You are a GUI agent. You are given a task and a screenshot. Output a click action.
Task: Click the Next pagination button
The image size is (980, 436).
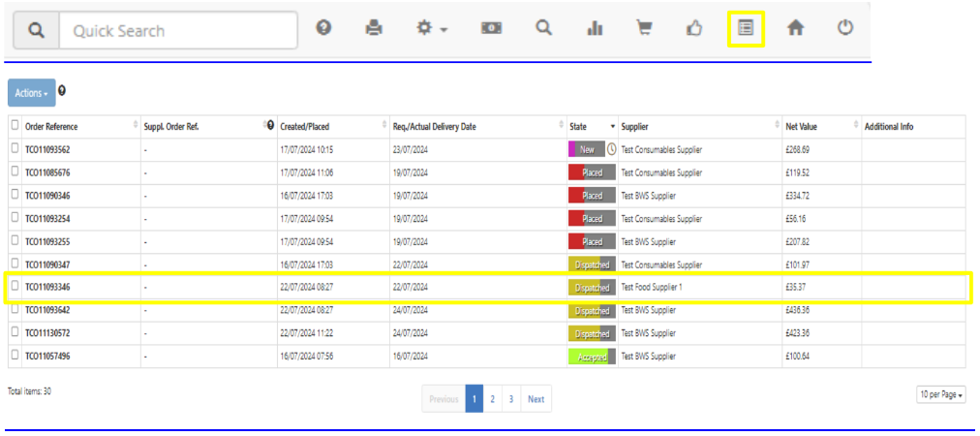tap(536, 399)
